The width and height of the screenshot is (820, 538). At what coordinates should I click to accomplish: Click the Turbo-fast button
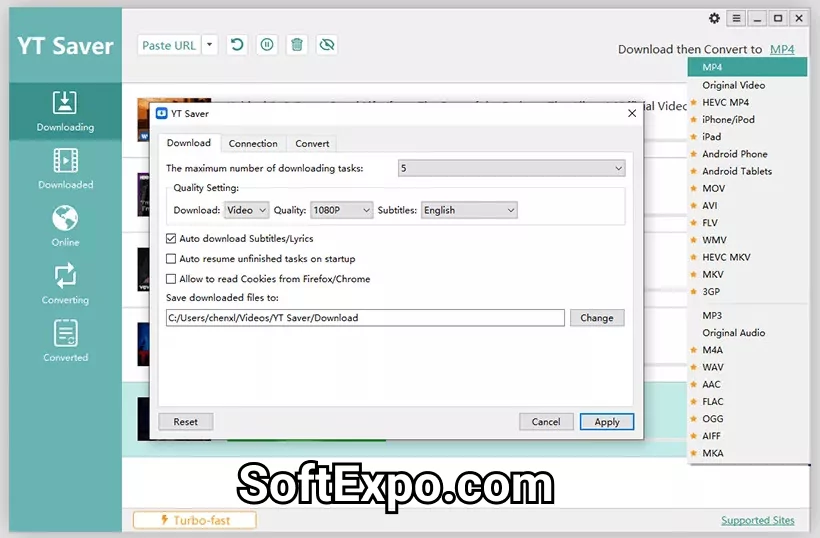[195, 520]
